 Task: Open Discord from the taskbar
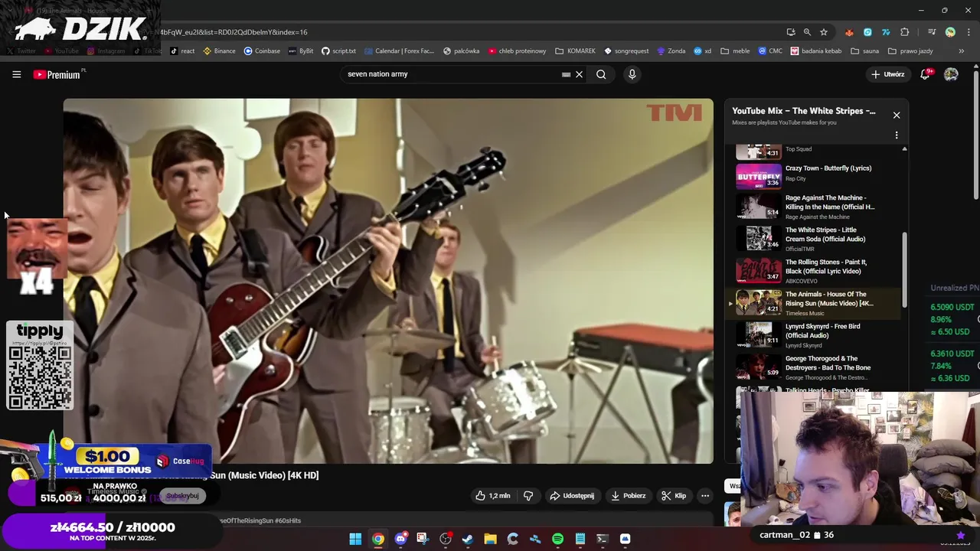(400, 539)
